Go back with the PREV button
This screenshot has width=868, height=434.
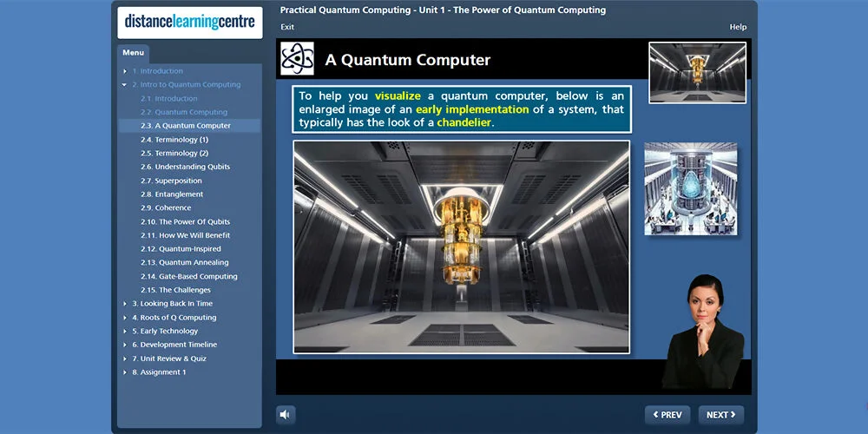click(667, 415)
